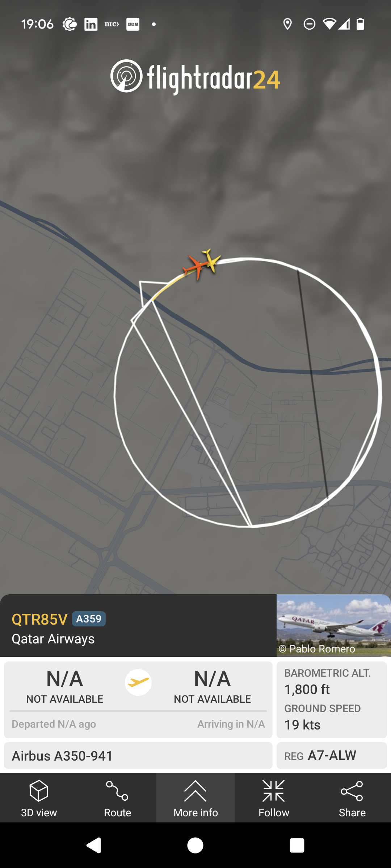Tap the origin N/A airport field

[x=65, y=686]
